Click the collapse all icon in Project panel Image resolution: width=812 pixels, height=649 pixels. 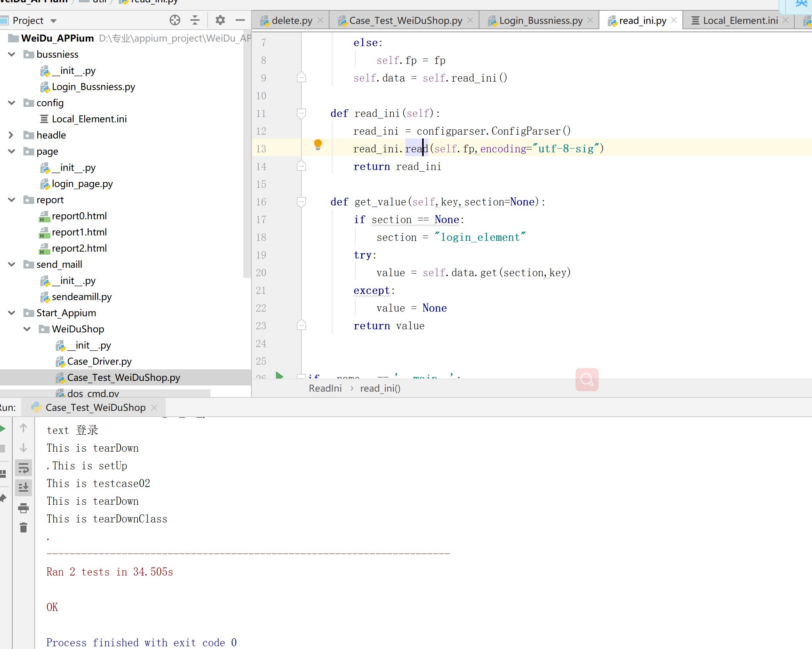[195, 20]
